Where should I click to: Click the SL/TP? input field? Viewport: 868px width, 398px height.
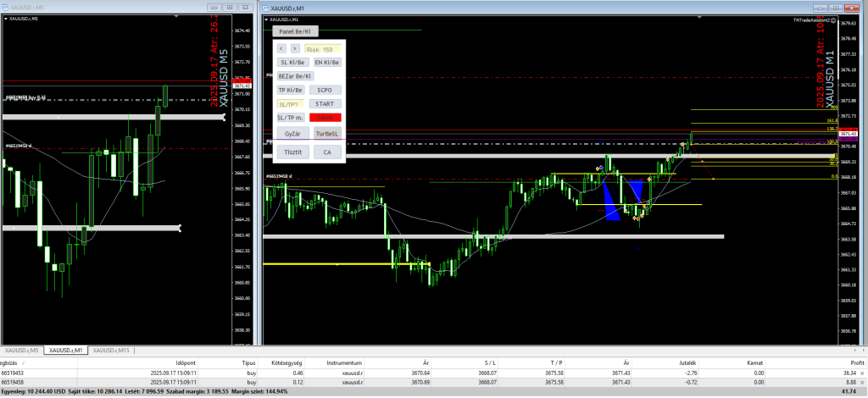290,103
